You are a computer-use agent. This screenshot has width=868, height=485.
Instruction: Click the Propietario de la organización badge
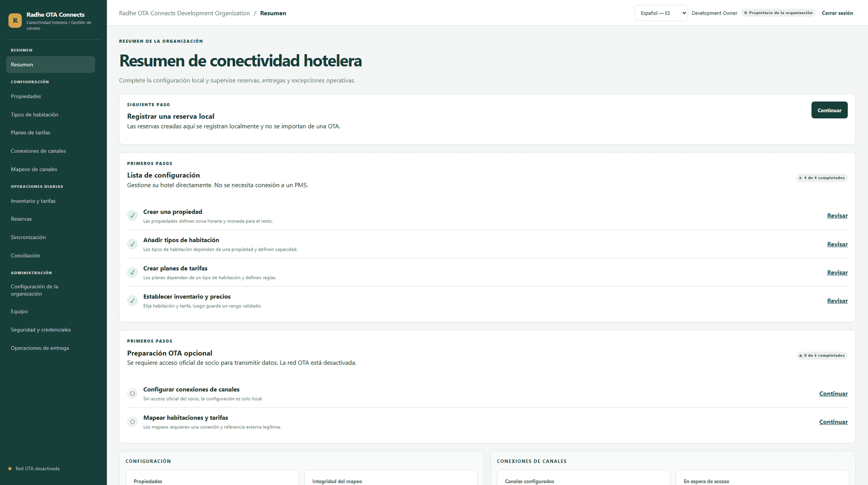tap(778, 13)
